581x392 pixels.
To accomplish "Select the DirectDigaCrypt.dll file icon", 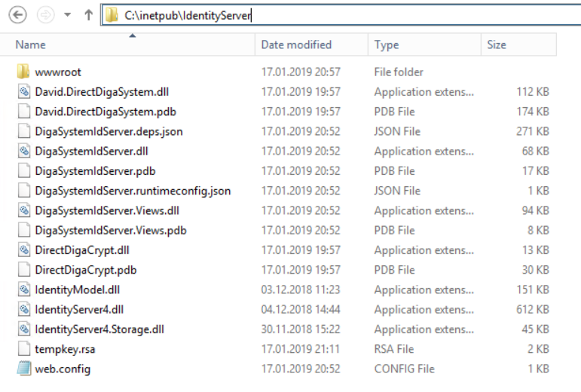I will pyautogui.click(x=23, y=250).
